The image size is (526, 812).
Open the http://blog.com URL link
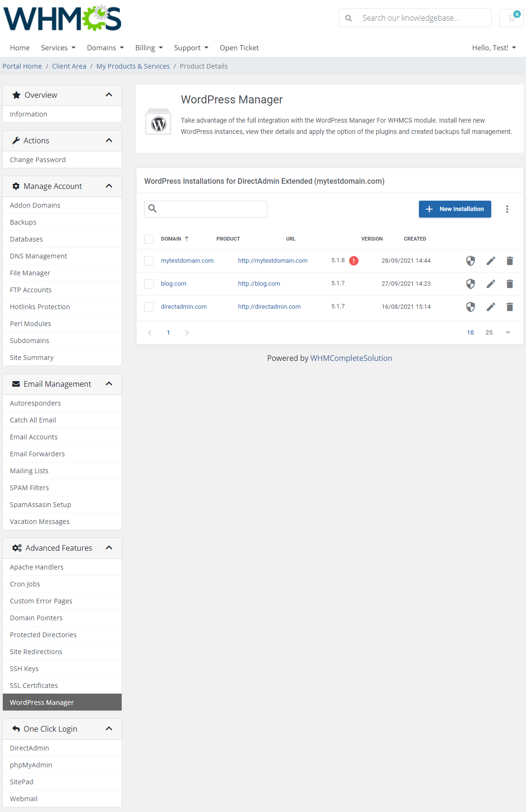[x=259, y=284]
